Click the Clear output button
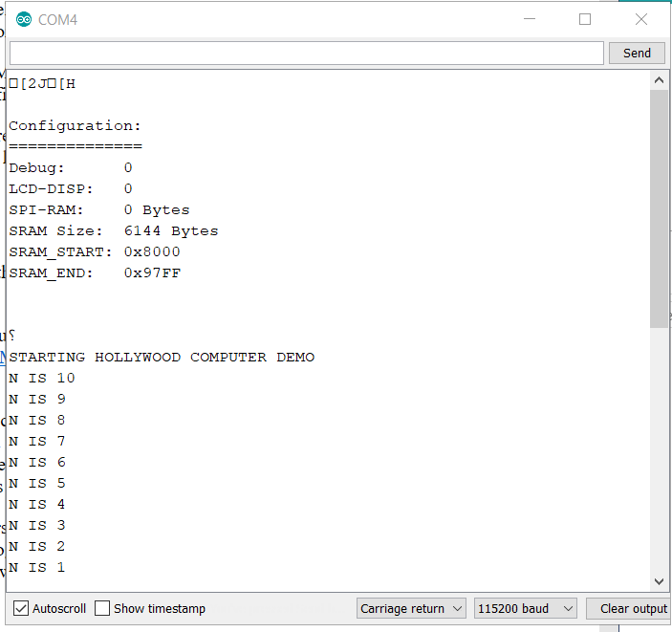The width and height of the screenshot is (672, 632). (x=628, y=608)
